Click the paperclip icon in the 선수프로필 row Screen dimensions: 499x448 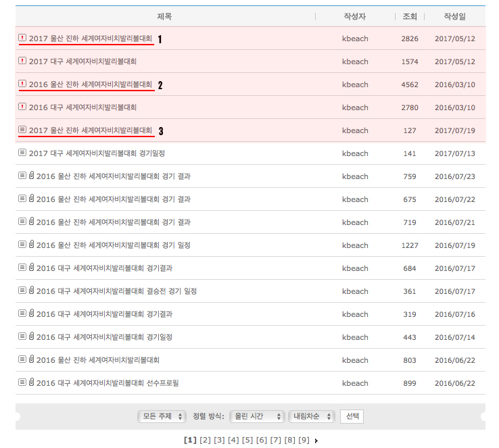pos(31,382)
